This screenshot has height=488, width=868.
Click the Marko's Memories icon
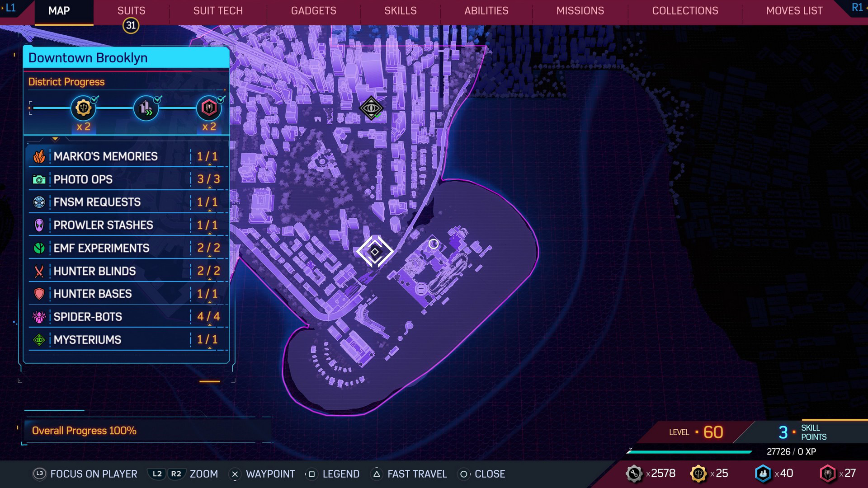[x=39, y=156]
